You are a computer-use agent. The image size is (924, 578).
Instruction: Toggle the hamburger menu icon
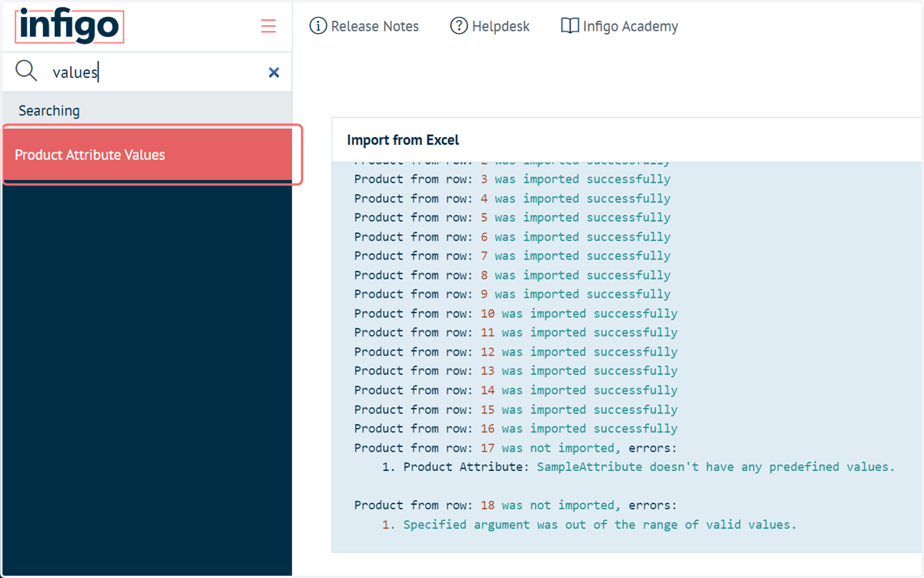point(268,26)
